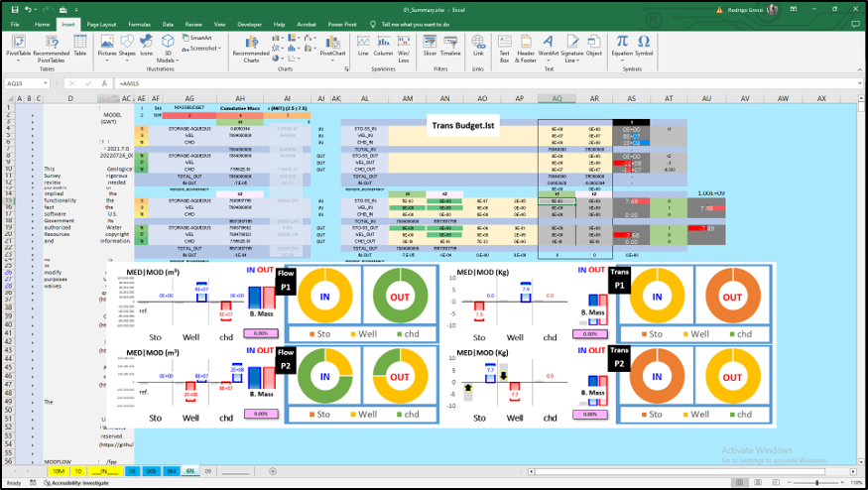The width and height of the screenshot is (868, 490).
Task: Open the File menu
Action: 15,25
